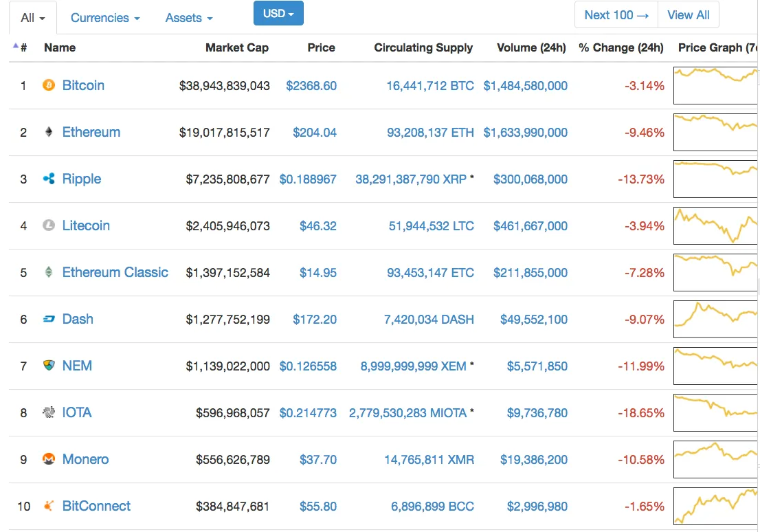The image size is (760, 532).
Task: Click the Ethereum diamond logo icon
Action: pos(49,132)
